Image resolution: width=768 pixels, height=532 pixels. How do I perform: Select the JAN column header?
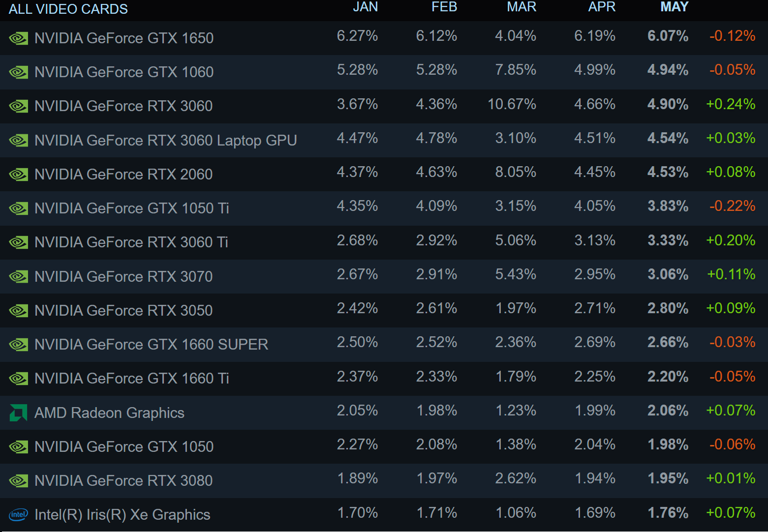365,7
